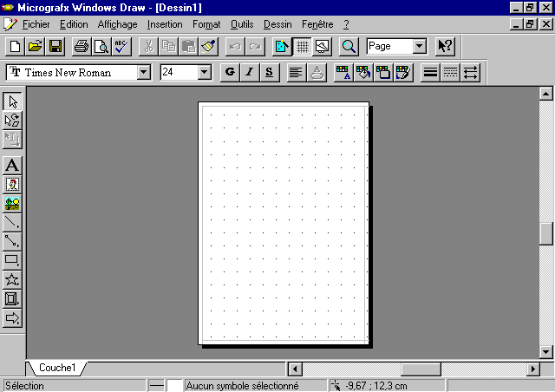
Task: Select the star shape tool
Action: (12, 280)
